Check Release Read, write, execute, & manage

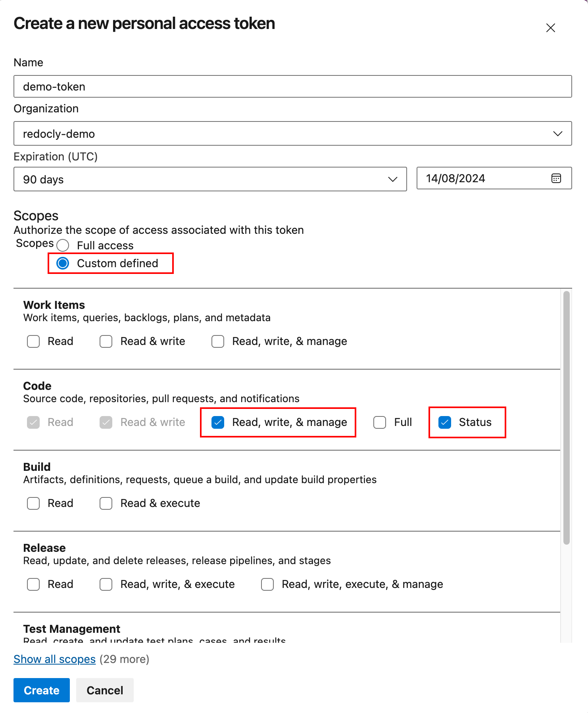click(267, 584)
